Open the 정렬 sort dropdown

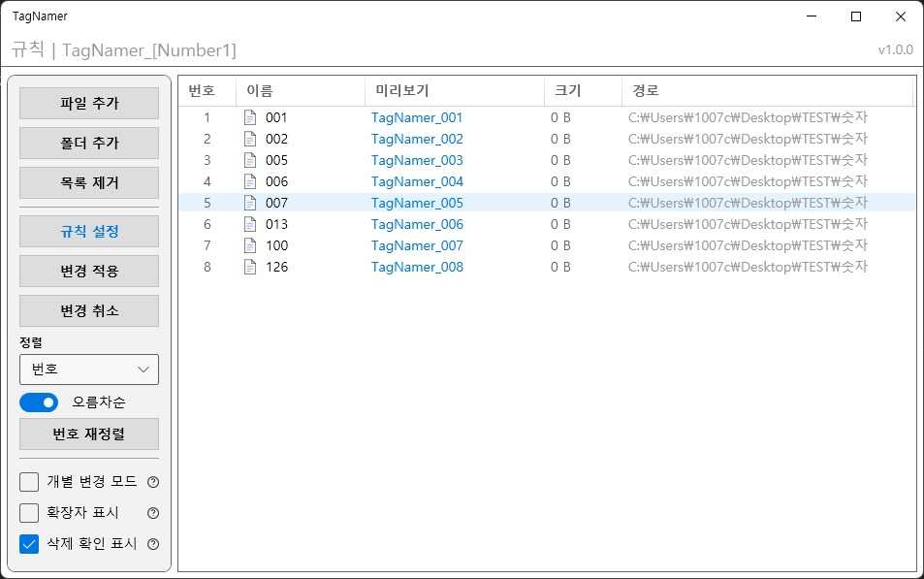89,370
